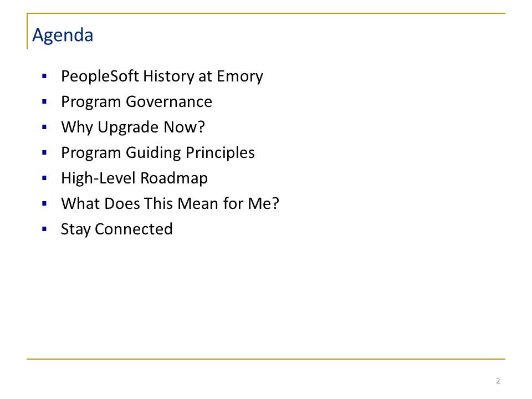
Task: Select the PeopleSoft History at Emory line
Action: [162, 76]
